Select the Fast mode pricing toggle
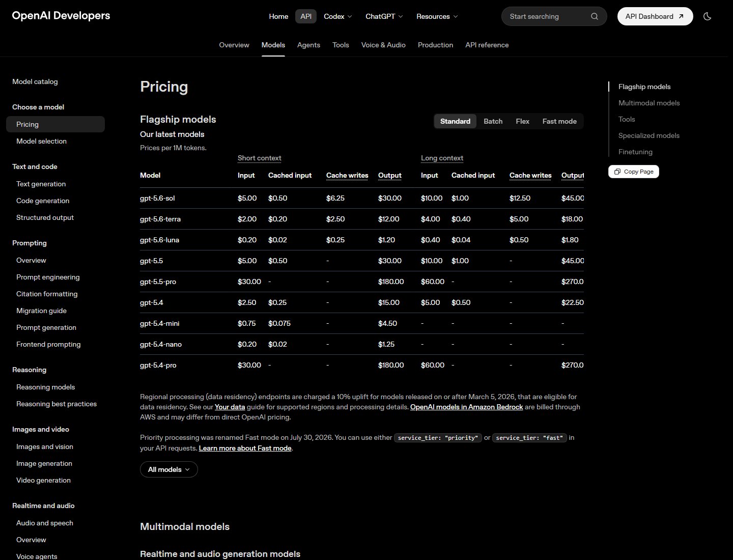This screenshot has height=560, width=733. (559, 121)
